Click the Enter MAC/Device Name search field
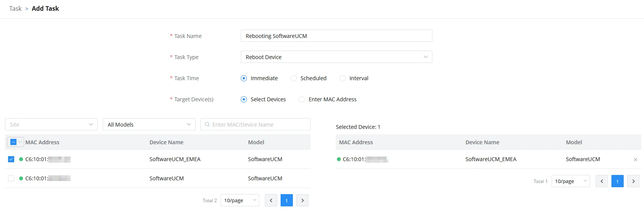 tap(255, 124)
